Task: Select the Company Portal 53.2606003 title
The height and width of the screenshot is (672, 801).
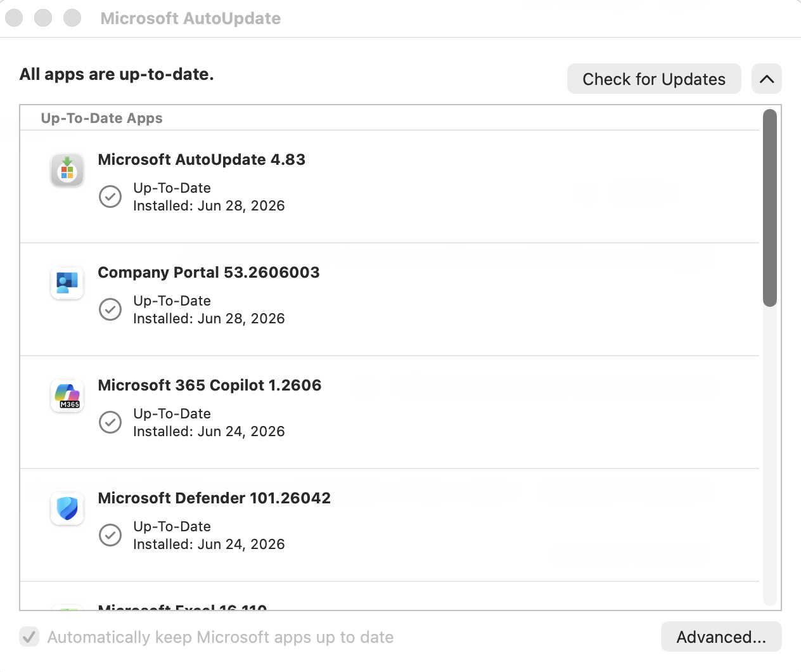Action: [208, 272]
